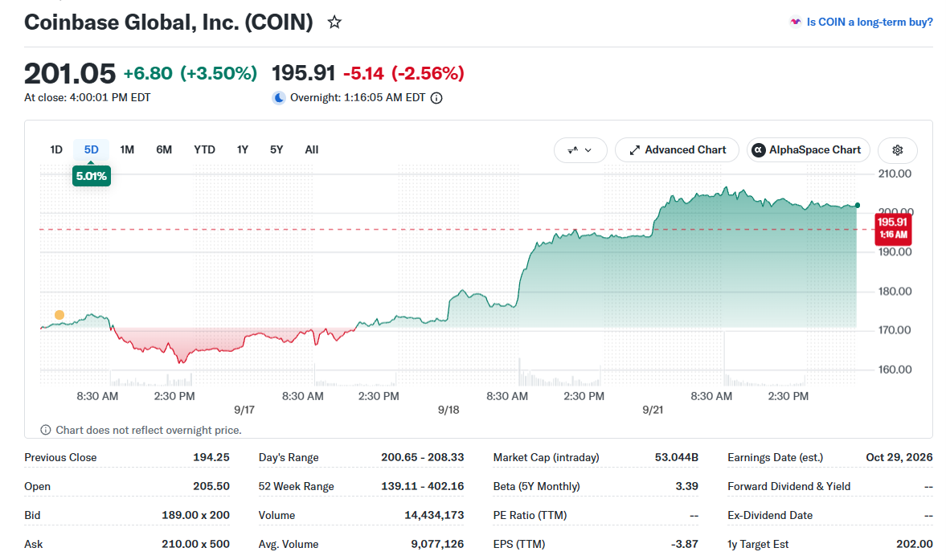Click Market Cap value 53.044B

click(x=676, y=457)
